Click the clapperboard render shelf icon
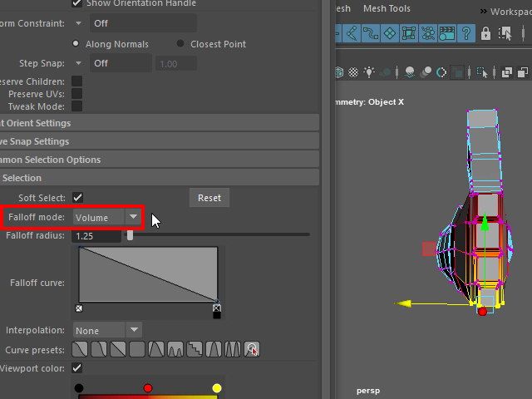 tap(446, 33)
